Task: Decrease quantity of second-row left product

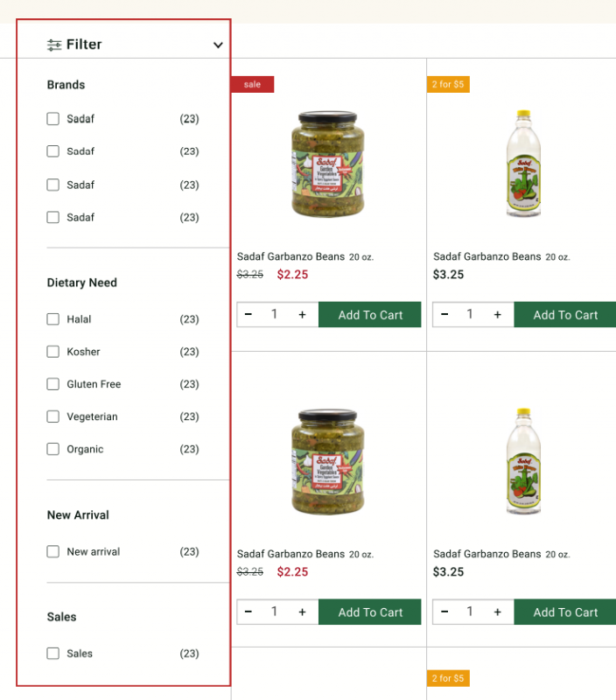Action: (248, 612)
